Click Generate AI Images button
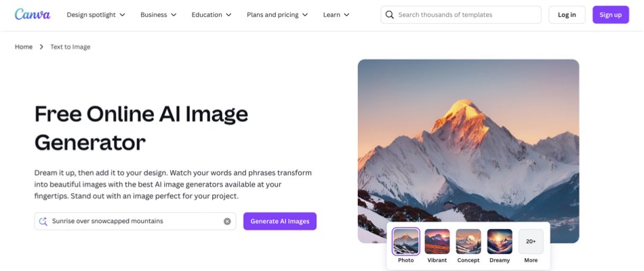Screen dimensions: 644x271 (x=280, y=222)
